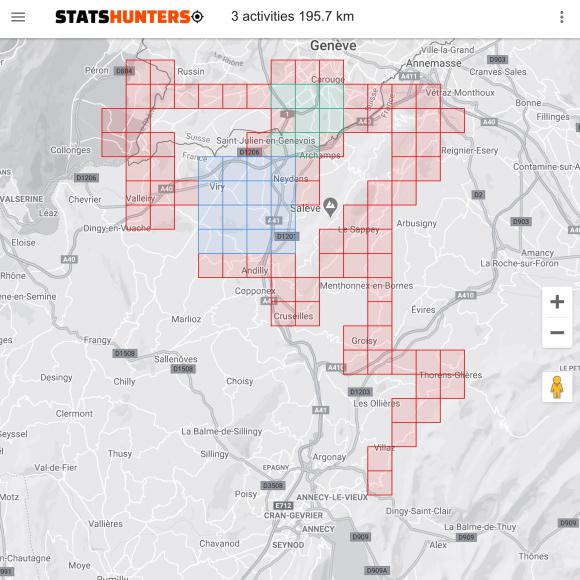Click the Salève mountain marker icon

(330, 207)
